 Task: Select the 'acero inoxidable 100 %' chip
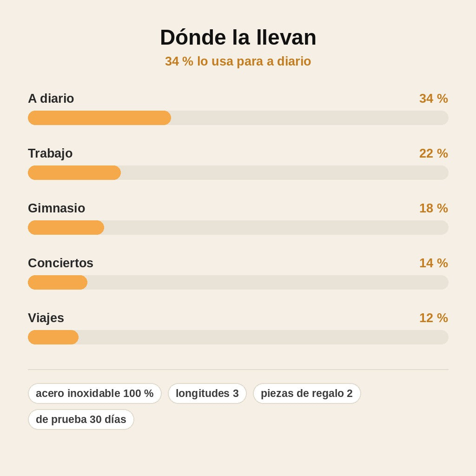[x=95, y=393]
